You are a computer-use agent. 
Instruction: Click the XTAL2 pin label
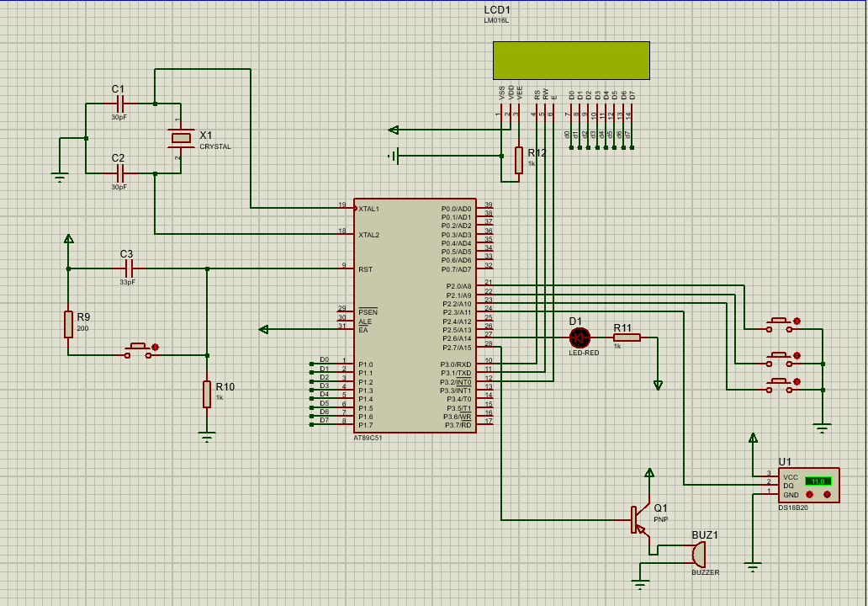[368, 235]
